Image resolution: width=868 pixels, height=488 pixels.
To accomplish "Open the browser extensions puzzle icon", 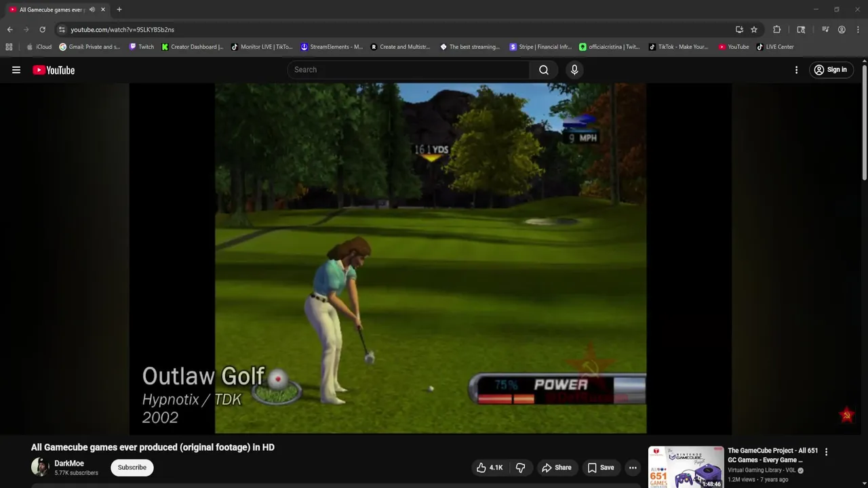I will 777,30.
